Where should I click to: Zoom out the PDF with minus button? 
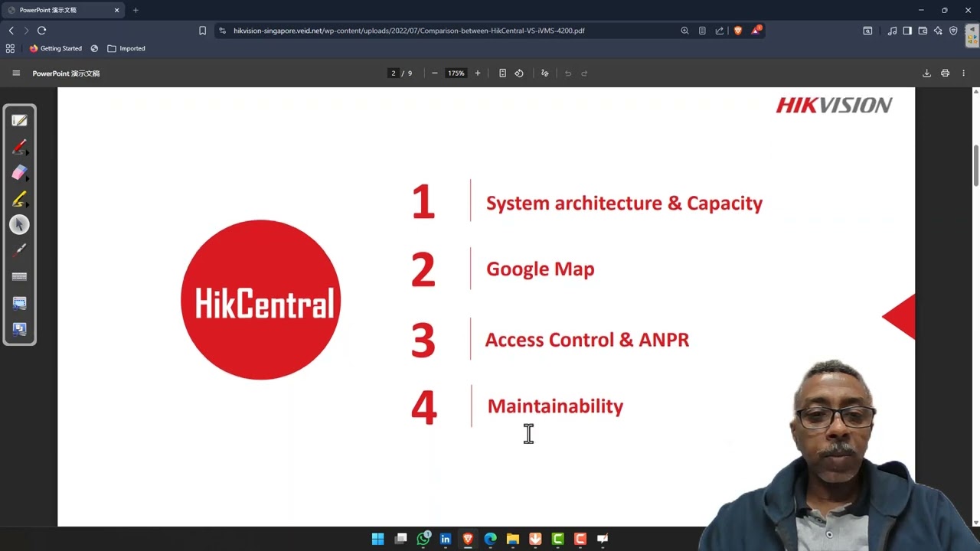point(435,73)
